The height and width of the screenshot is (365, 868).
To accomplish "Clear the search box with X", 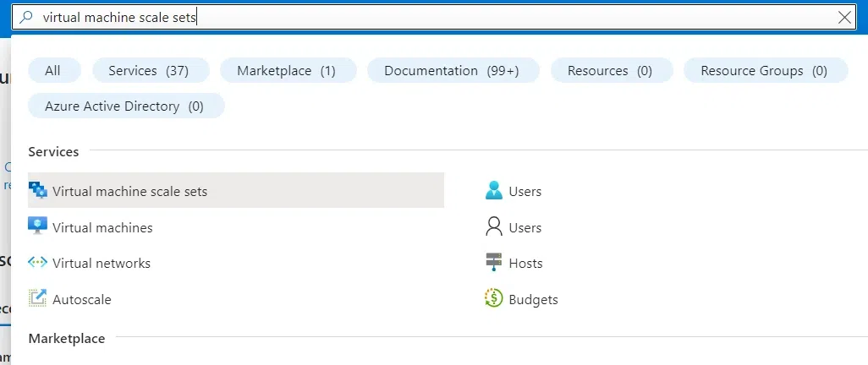I will click(x=844, y=17).
